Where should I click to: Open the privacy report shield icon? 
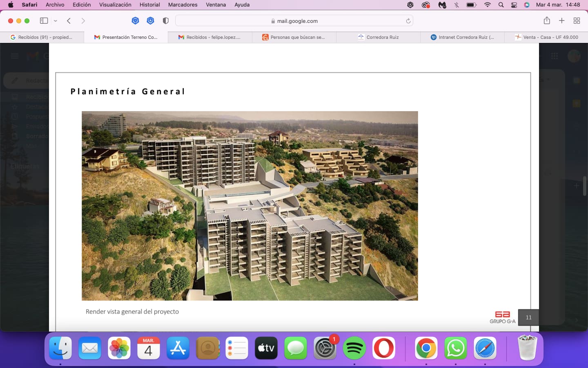(x=165, y=21)
